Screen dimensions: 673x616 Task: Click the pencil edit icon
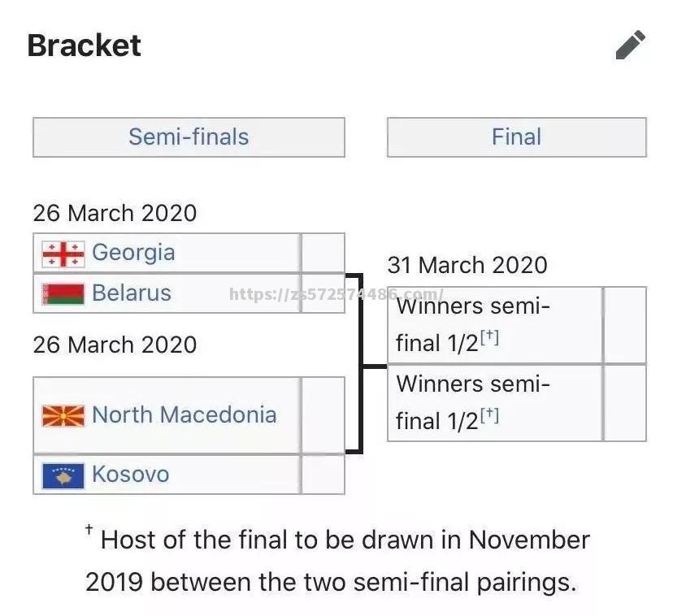(631, 45)
